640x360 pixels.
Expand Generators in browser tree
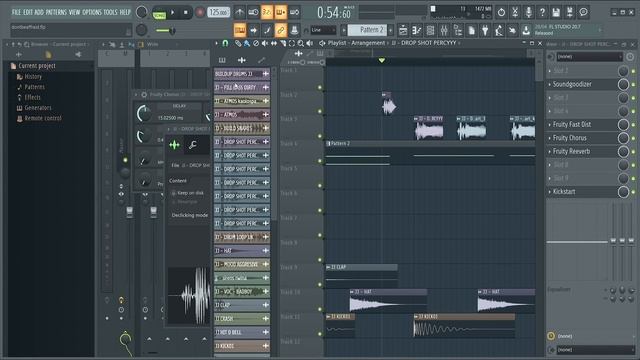point(38,108)
